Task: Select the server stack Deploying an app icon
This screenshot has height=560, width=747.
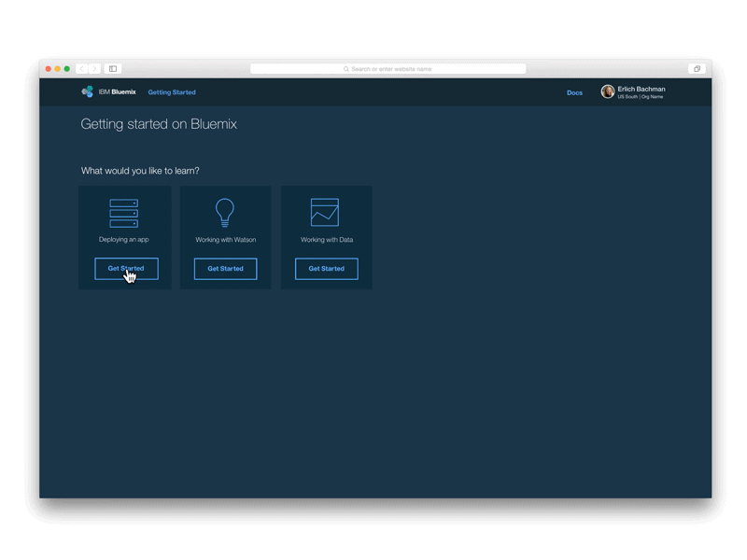Action: (x=124, y=214)
